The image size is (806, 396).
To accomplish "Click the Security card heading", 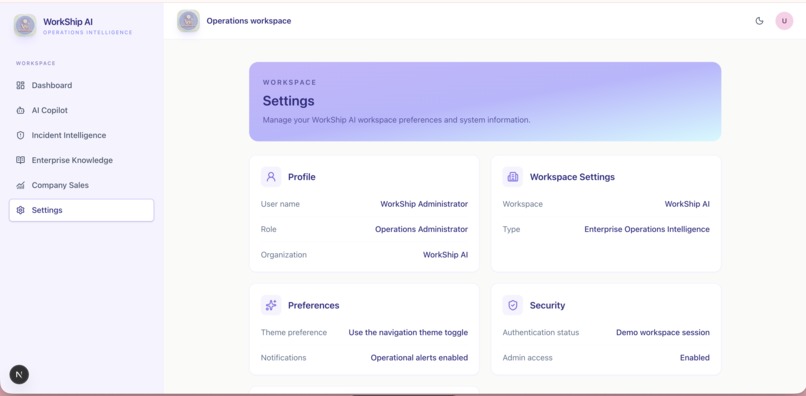I will [x=547, y=305].
